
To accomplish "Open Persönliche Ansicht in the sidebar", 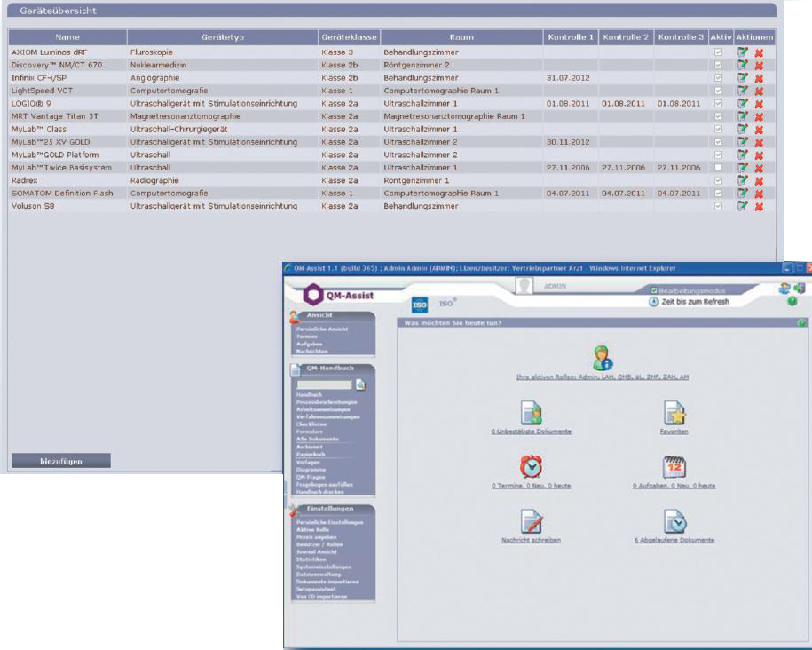I will click(322, 329).
